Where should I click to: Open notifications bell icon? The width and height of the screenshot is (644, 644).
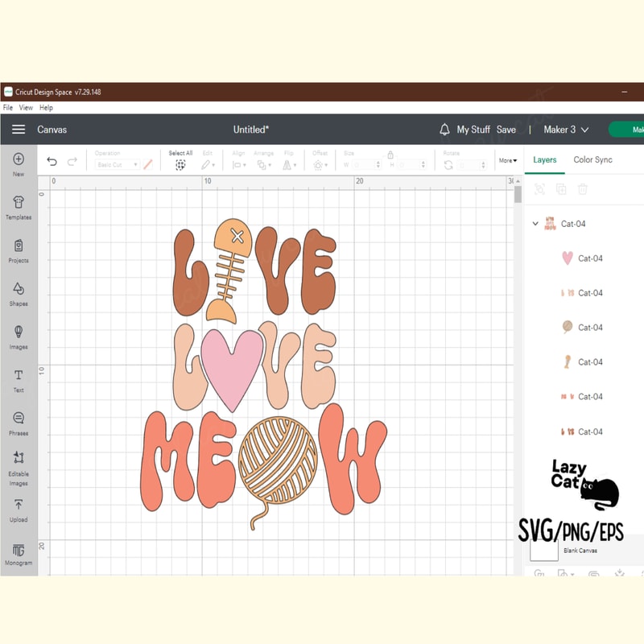pos(444,130)
